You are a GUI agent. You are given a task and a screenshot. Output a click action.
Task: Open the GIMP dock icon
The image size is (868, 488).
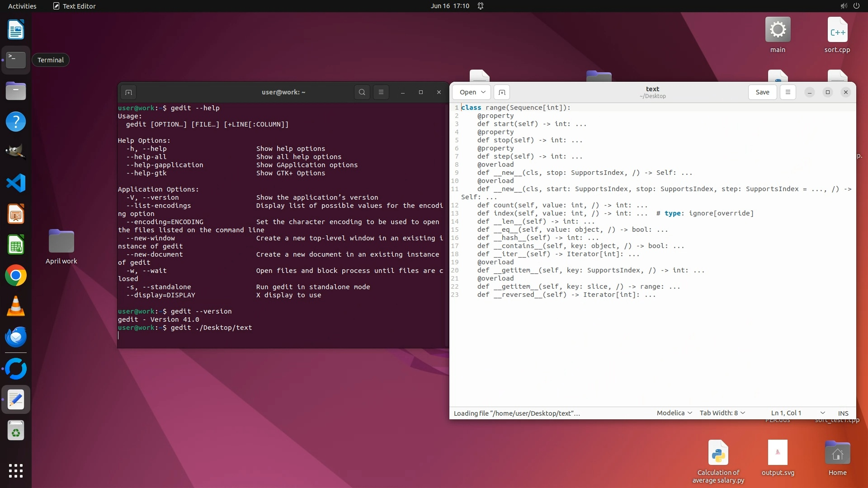(x=16, y=152)
